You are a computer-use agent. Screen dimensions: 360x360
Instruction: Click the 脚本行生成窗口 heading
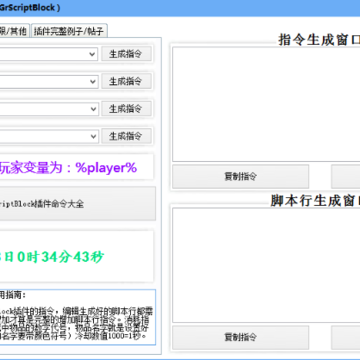[x=315, y=201]
